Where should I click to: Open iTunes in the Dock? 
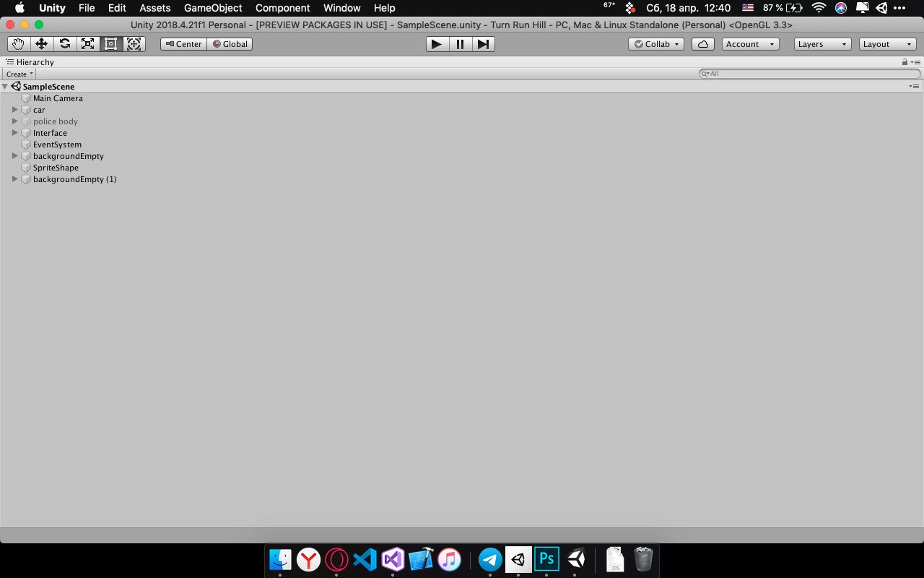click(449, 559)
